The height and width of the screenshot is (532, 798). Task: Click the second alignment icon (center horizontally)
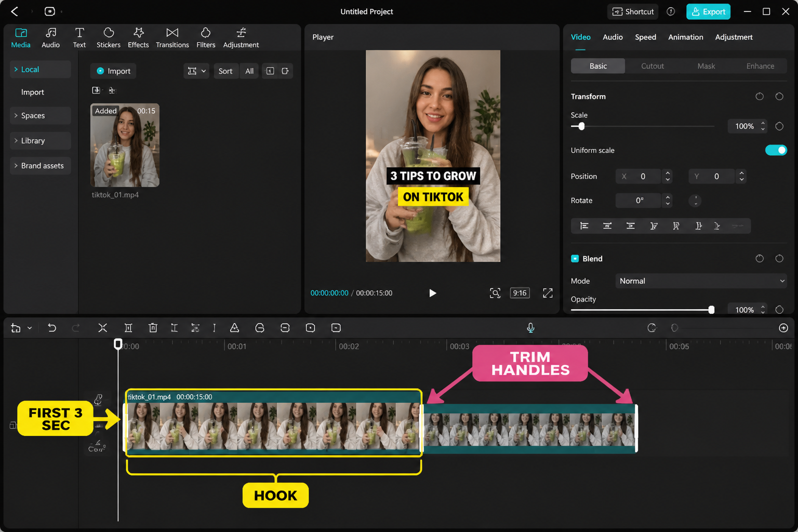pos(607,226)
